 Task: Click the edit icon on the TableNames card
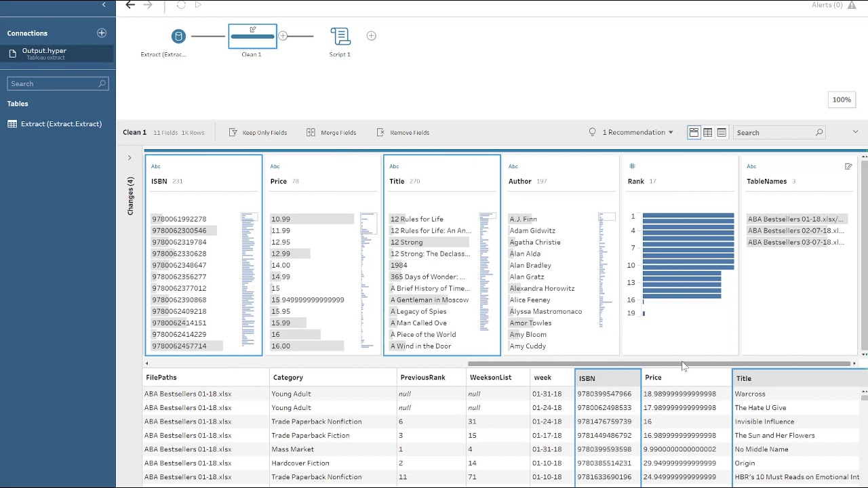coord(848,166)
